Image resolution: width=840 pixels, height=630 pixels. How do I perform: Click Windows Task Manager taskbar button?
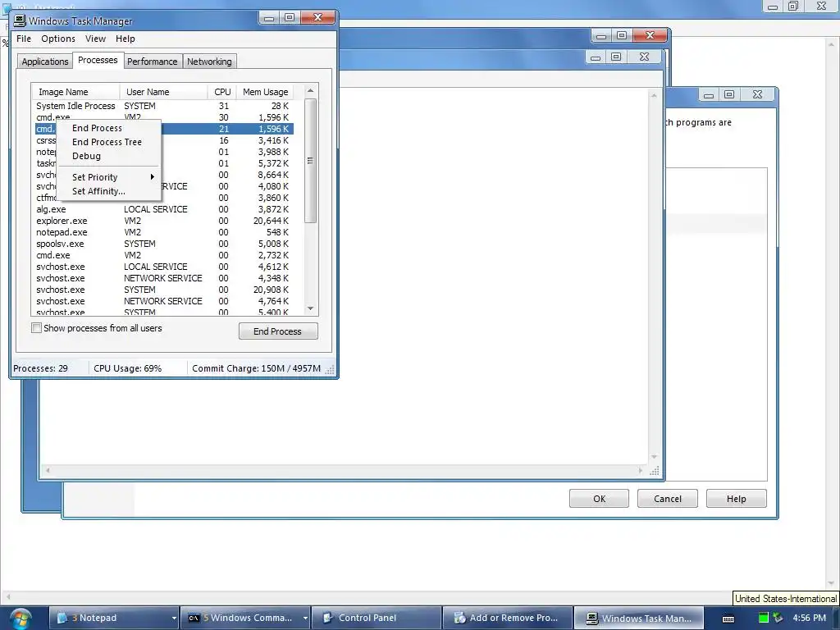(638, 618)
